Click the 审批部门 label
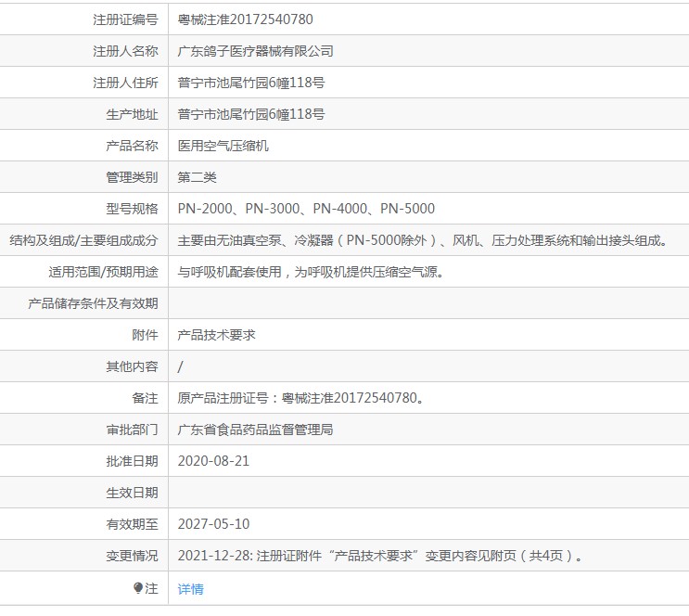689x616 pixels. click(132, 430)
